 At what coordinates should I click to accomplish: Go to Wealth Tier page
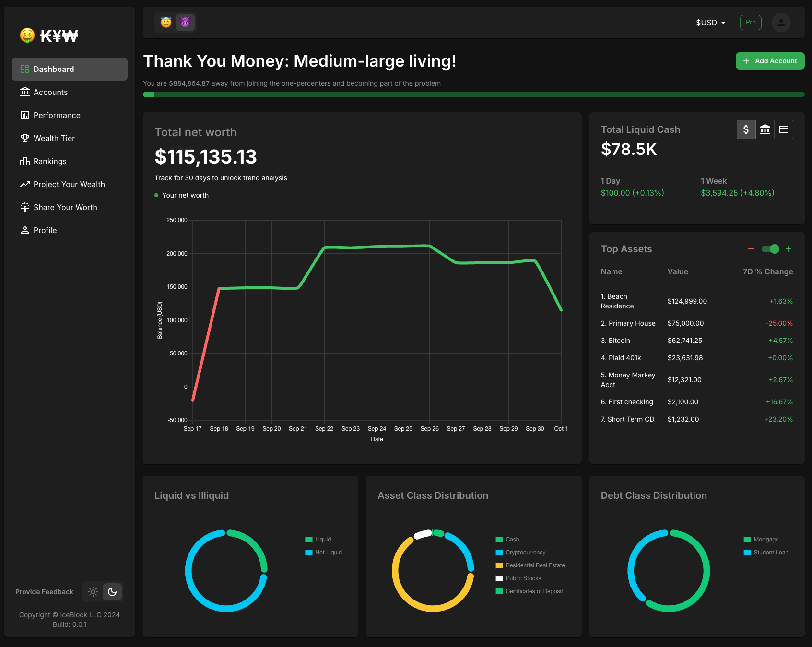click(x=54, y=138)
